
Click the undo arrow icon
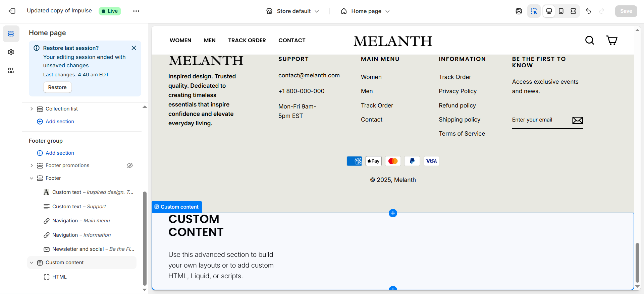[x=588, y=11]
